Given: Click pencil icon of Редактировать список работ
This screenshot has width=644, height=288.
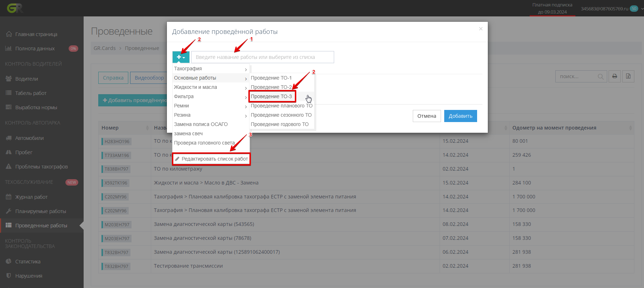Looking at the screenshot, I should tap(177, 159).
